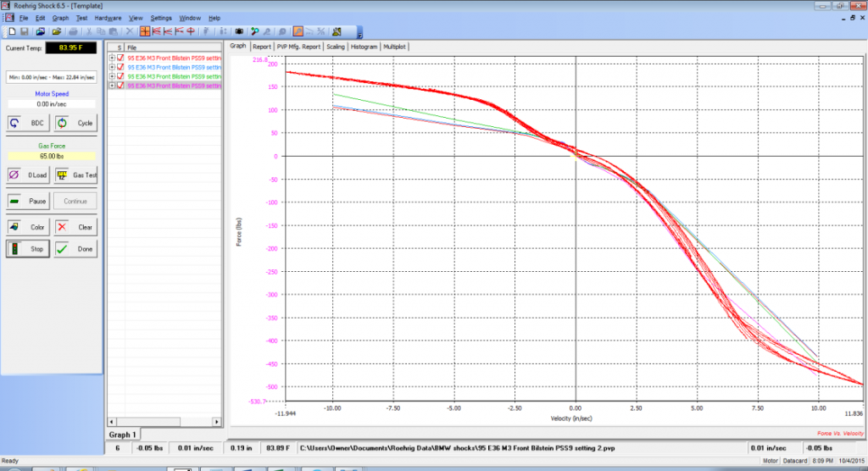868x471 pixels.
Task: Click the Cut scissors toolbar icon
Action: click(x=88, y=31)
